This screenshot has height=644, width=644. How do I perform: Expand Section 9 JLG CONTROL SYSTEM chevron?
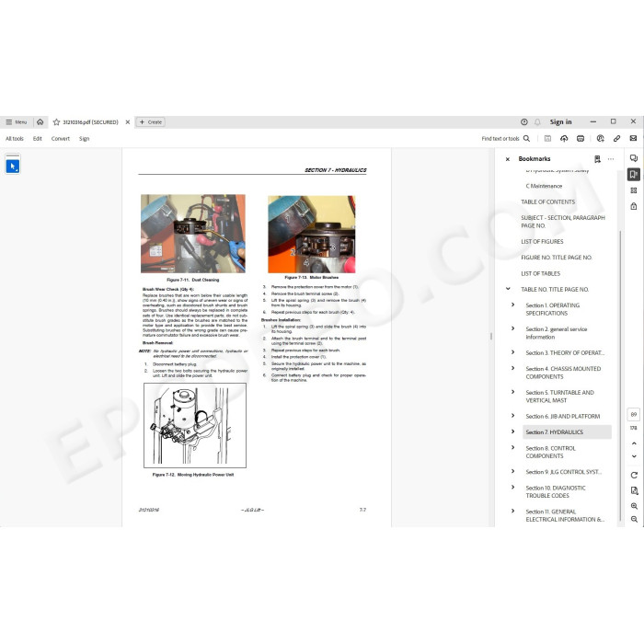tap(512, 471)
